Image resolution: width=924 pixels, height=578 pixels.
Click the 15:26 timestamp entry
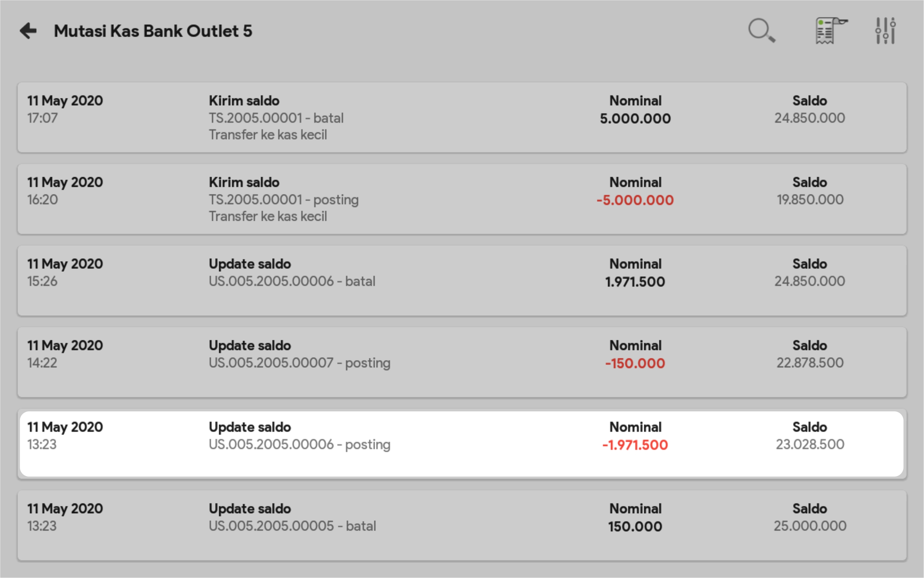pos(42,281)
